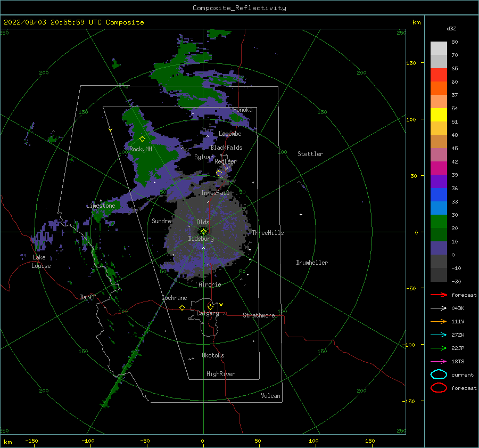This screenshot has width=479, height=448.
Task: Select the bright yellow 54–51 dBZ swatch
Action: [439, 115]
